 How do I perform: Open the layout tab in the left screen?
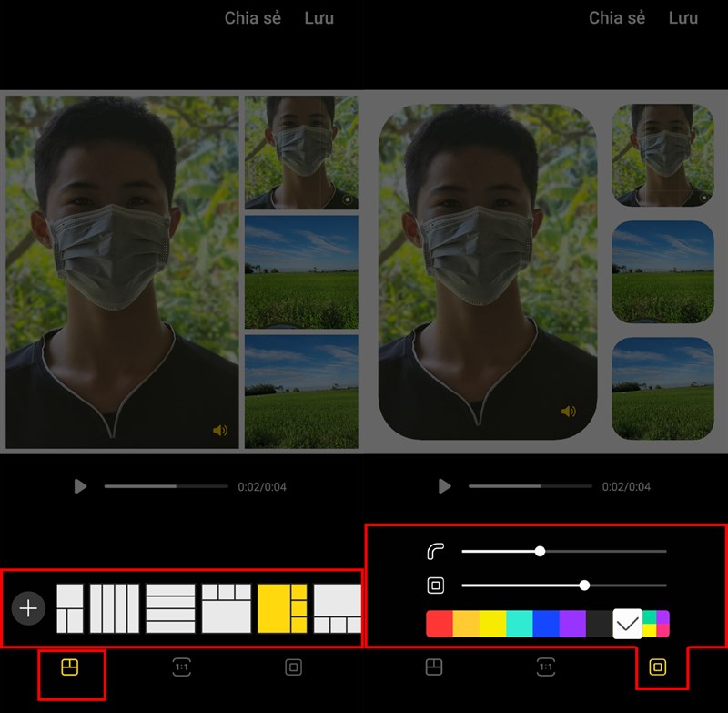point(70,667)
